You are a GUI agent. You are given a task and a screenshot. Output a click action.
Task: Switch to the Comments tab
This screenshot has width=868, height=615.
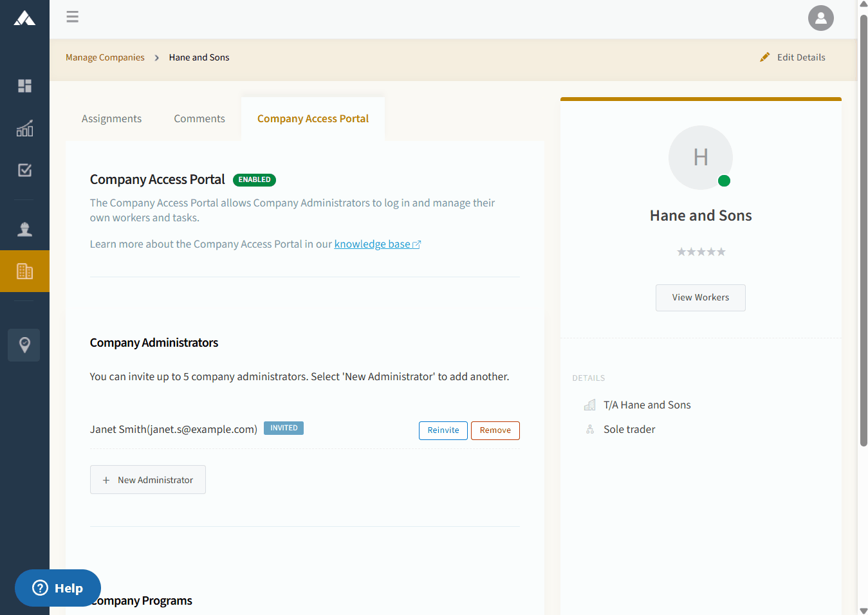coord(199,118)
